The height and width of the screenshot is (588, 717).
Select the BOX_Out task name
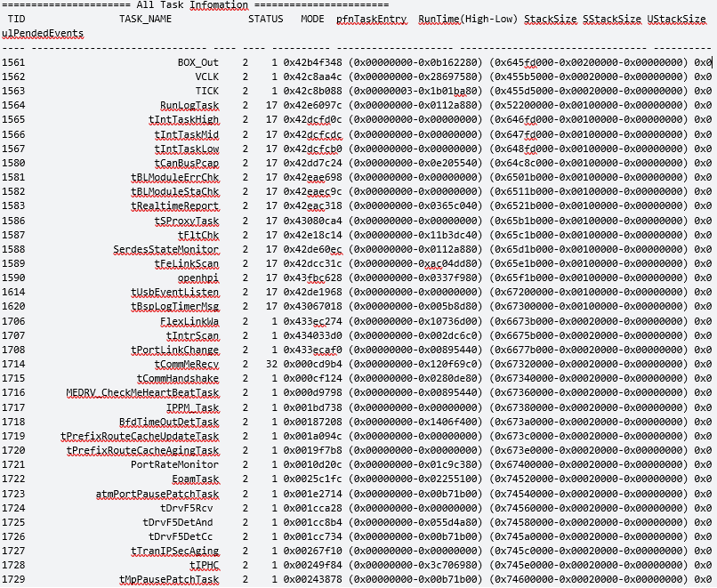click(x=198, y=62)
